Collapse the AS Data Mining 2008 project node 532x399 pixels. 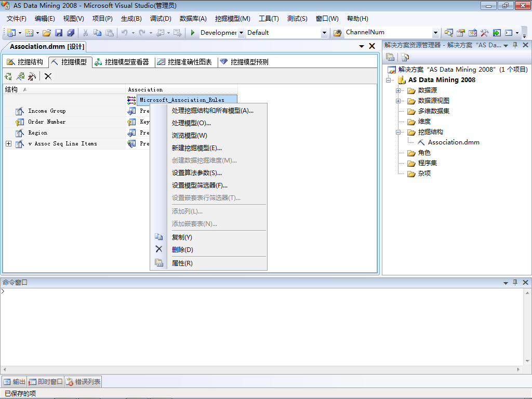pyautogui.click(x=389, y=80)
